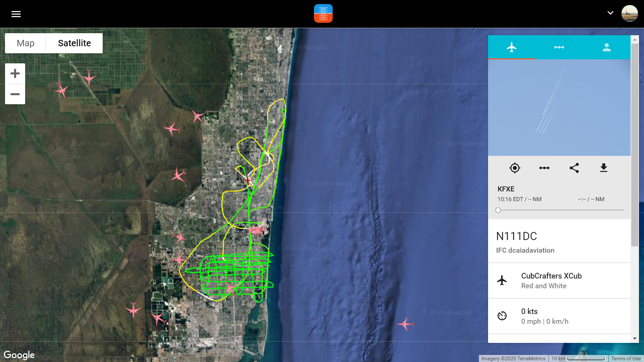Switch to Map view
This screenshot has width=644, height=362.
coord(25,43)
